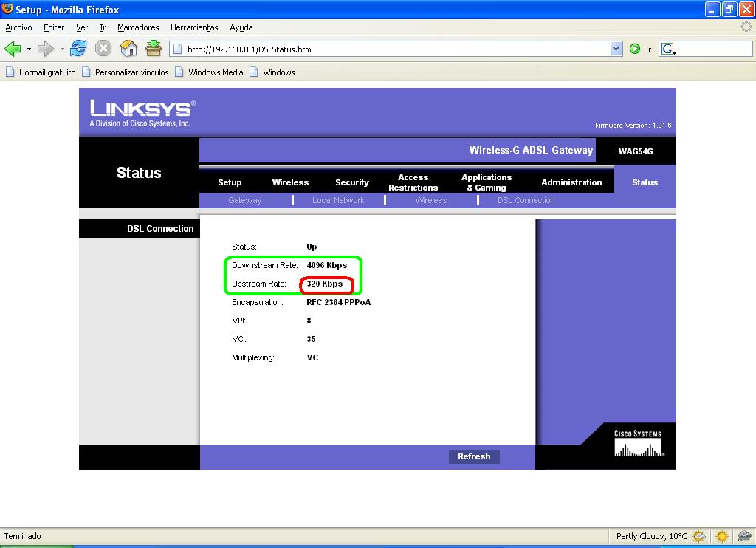Click the Multiplexing value VC
The image size is (756, 548).
pos(312,357)
